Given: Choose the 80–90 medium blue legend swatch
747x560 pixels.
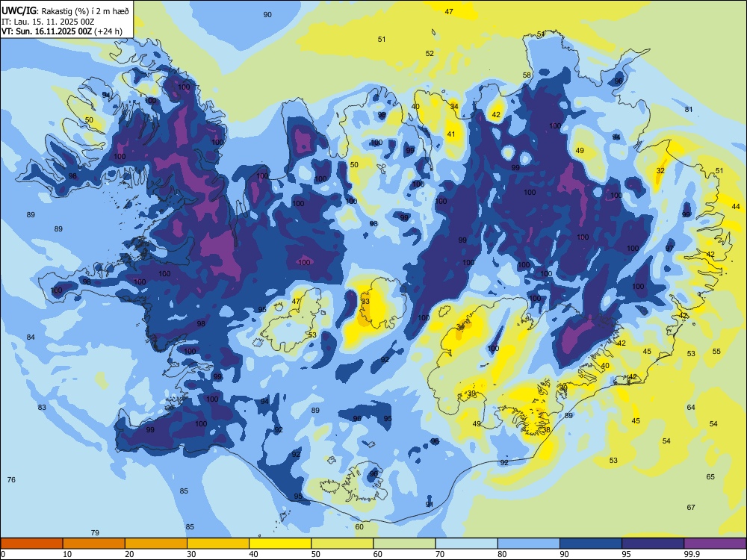Looking at the screenshot, I should pos(529,544).
